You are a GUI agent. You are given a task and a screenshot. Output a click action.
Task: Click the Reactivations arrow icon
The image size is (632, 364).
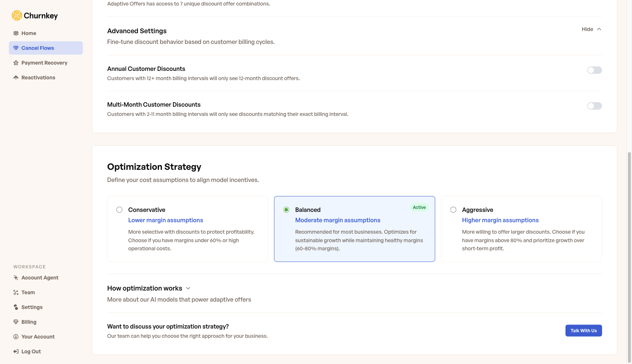[16, 78]
